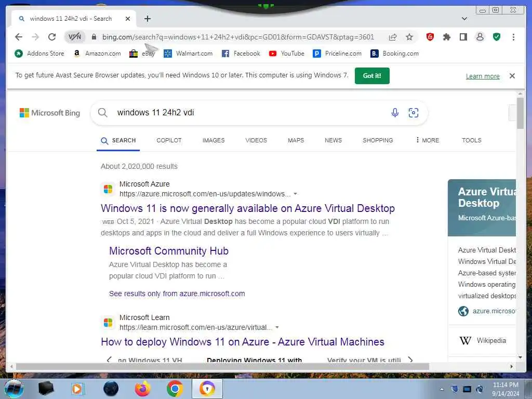This screenshot has height=399, width=532.
Task: Click the address bar URL
Action: tap(238, 37)
